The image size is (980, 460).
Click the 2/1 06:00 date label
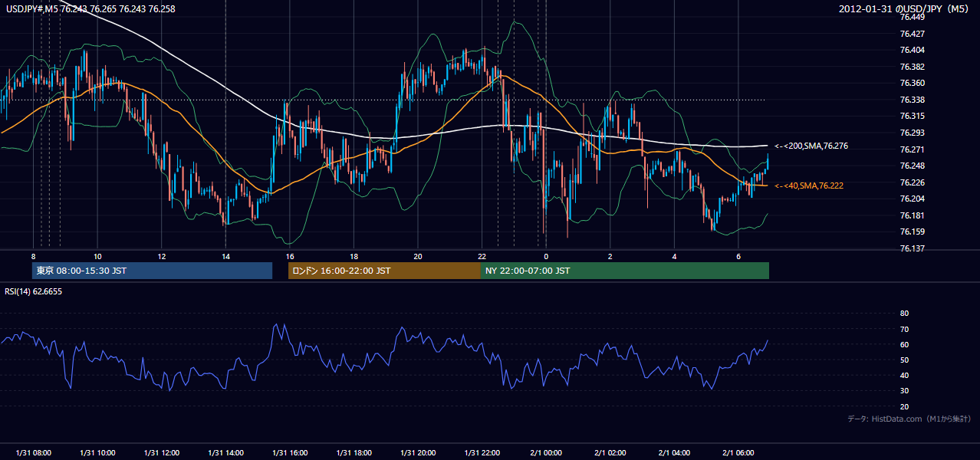(738, 453)
